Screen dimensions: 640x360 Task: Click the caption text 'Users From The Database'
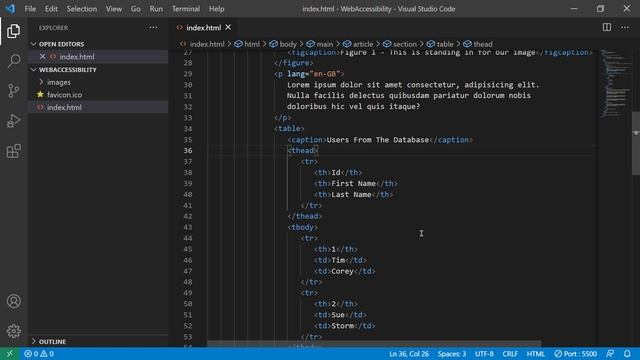[378, 140]
